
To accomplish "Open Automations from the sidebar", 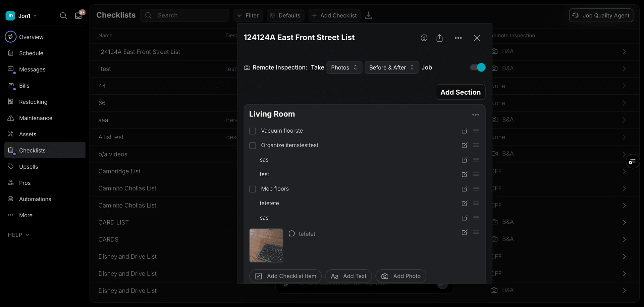I will click(35, 199).
